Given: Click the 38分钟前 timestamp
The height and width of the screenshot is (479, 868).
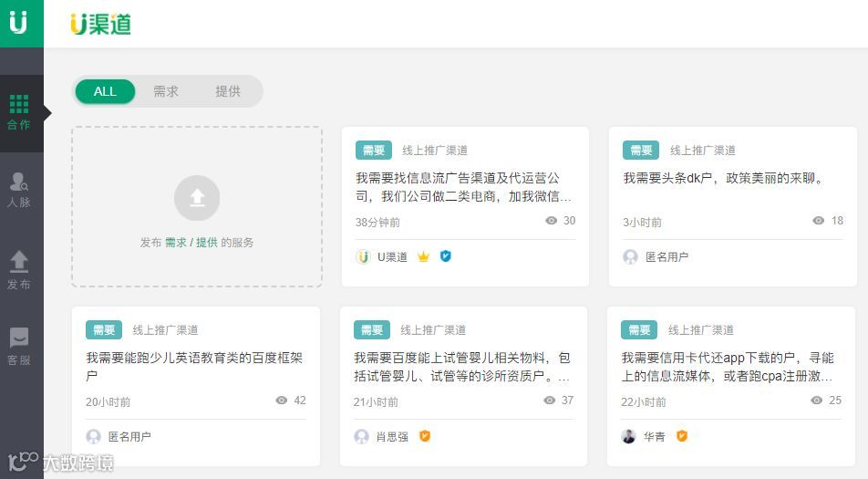Looking at the screenshot, I should (x=377, y=222).
